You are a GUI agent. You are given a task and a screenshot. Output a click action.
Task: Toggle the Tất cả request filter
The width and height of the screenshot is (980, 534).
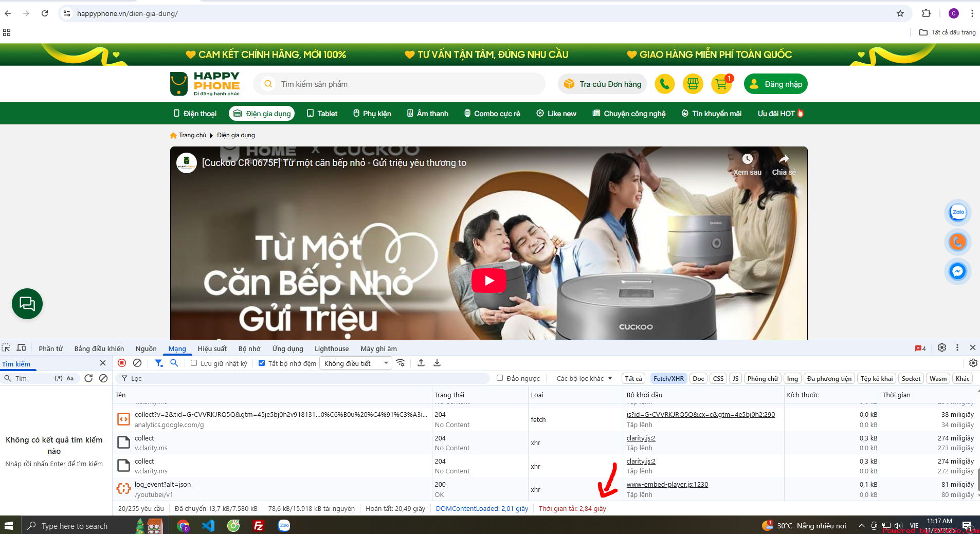(x=633, y=379)
